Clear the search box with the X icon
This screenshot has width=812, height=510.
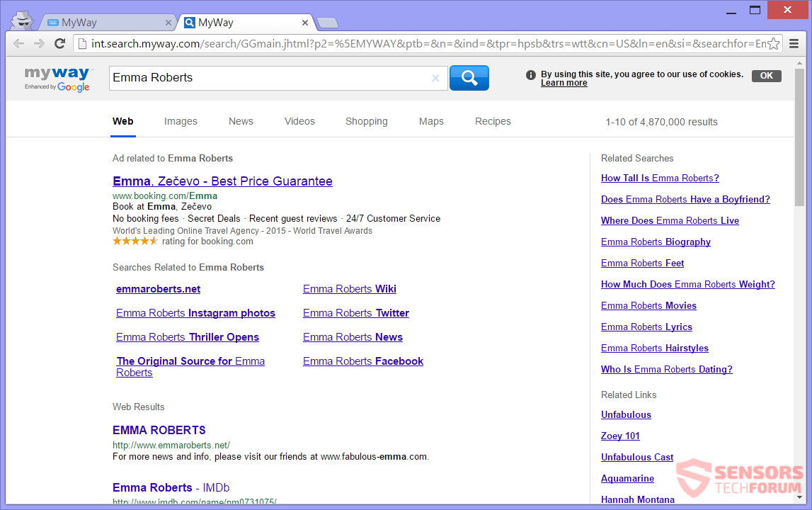(435, 78)
